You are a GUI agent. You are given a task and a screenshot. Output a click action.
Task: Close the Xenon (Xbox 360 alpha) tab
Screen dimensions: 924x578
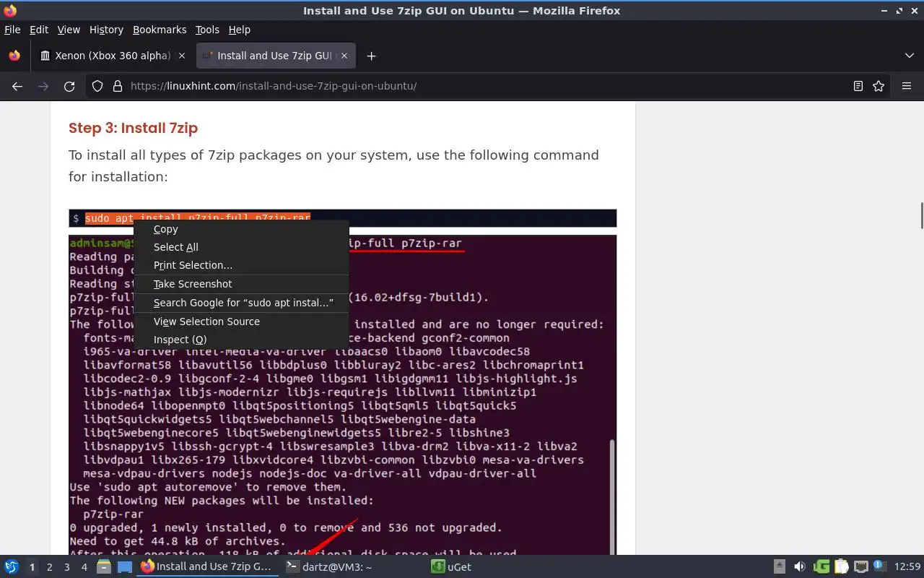coord(182,56)
